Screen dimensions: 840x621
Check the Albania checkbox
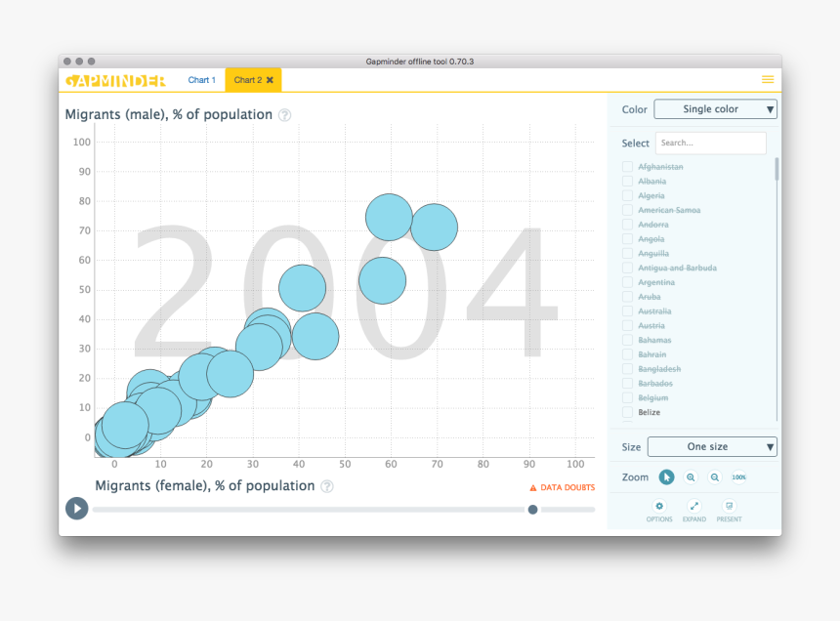click(627, 181)
